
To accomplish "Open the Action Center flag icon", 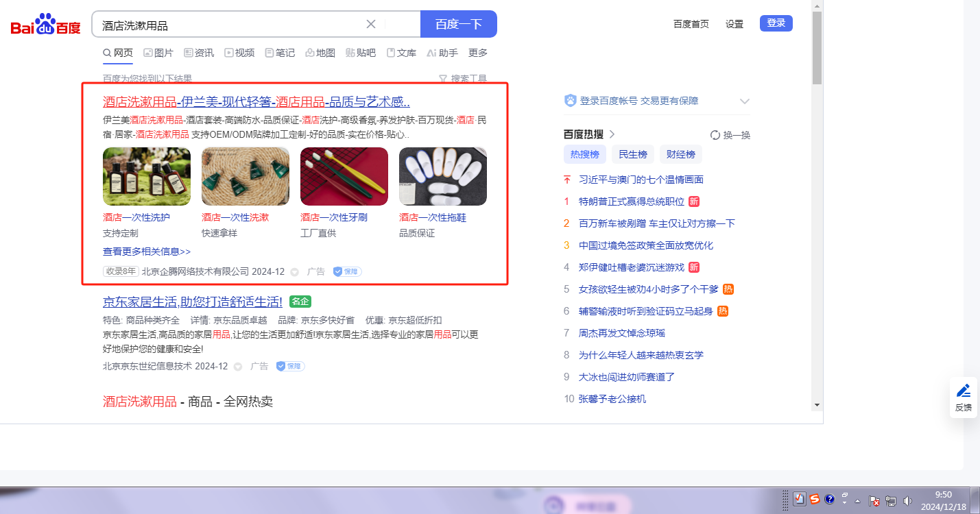I will 874,500.
